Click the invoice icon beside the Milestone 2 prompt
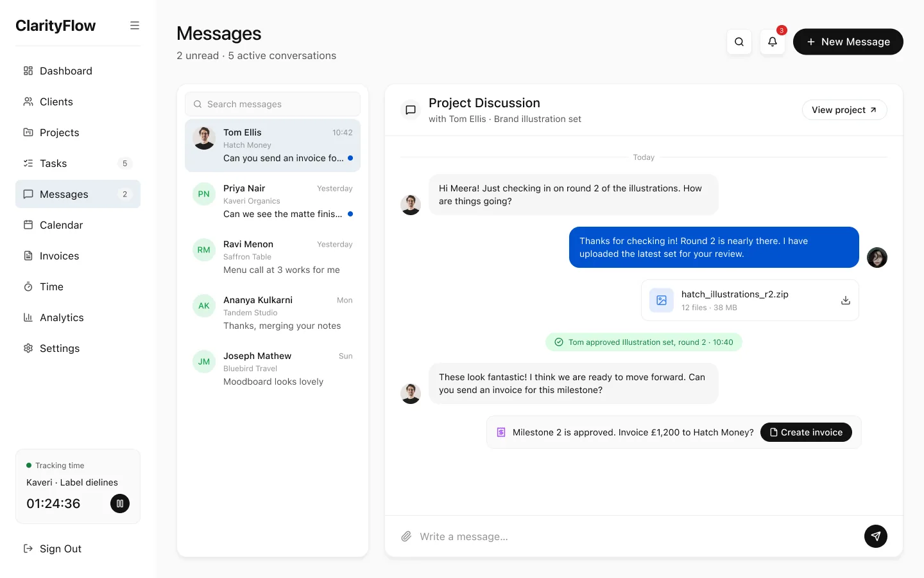This screenshot has height=578, width=924. click(x=501, y=432)
